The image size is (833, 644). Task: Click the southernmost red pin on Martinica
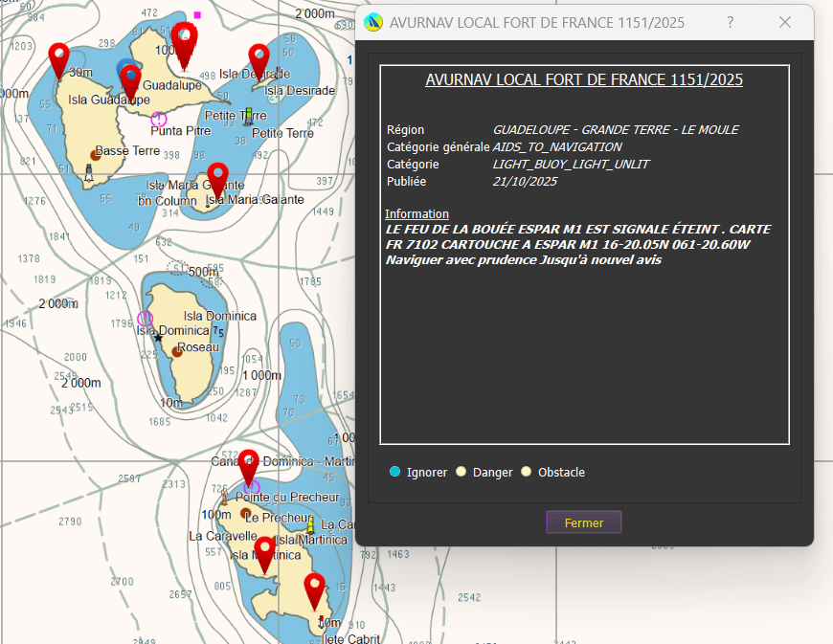pos(314,588)
